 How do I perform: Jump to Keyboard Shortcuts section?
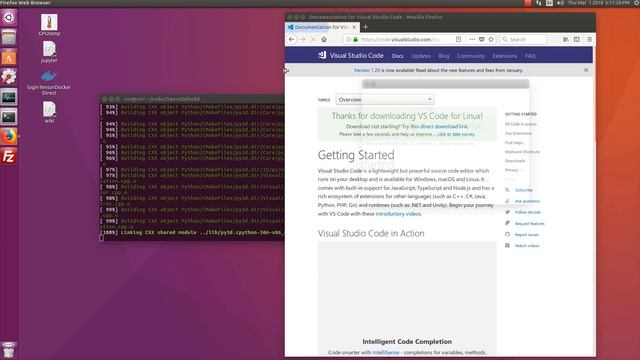click(x=522, y=152)
